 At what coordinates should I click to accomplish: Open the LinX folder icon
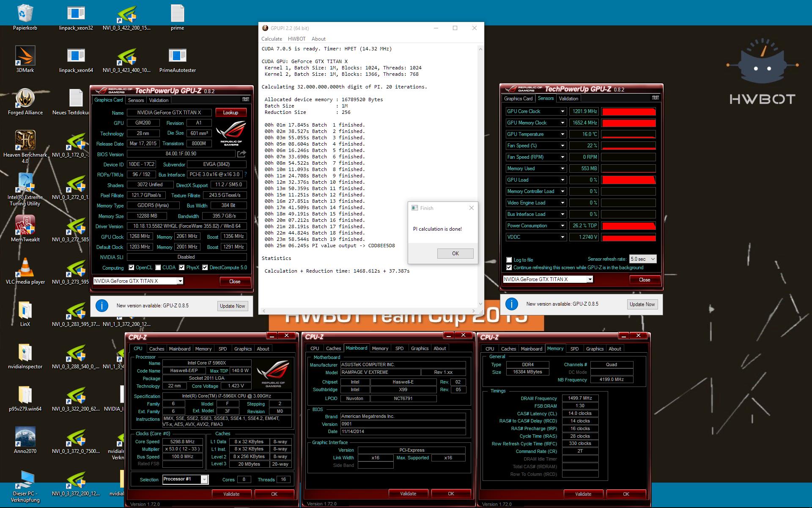click(x=25, y=313)
